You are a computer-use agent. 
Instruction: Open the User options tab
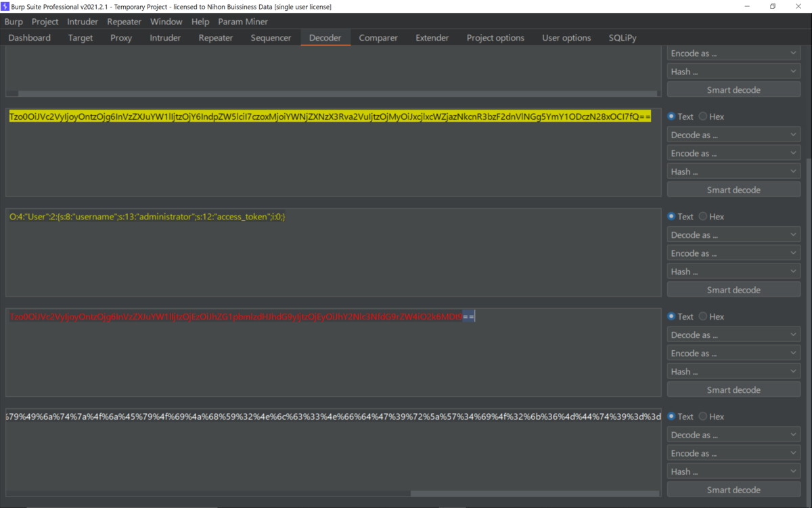pyautogui.click(x=566, y=38)
